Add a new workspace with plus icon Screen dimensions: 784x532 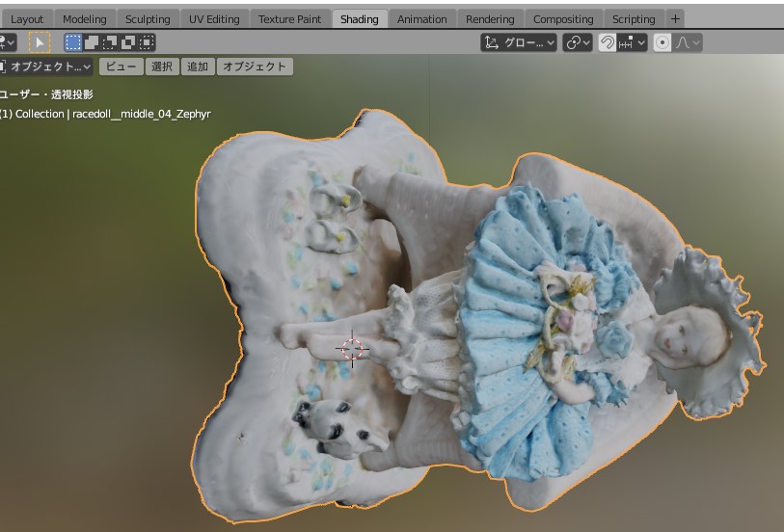click(675, 18)
